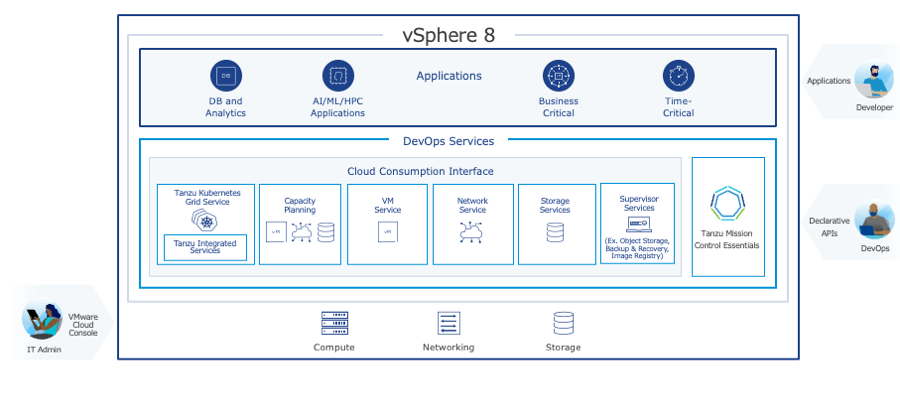This screenshot has width=900, height=414.
Task: Click the VM icon in Capacity Planning
Action: tap(276, 232)
